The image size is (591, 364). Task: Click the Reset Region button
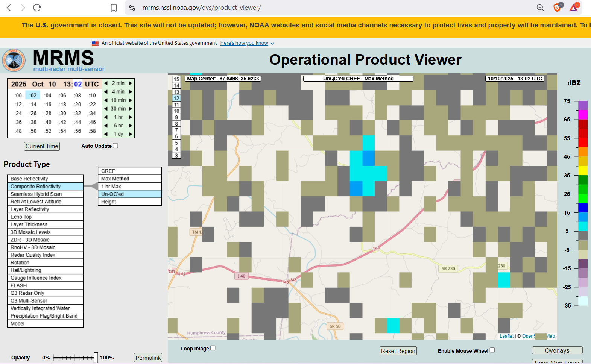pos(398,351)
